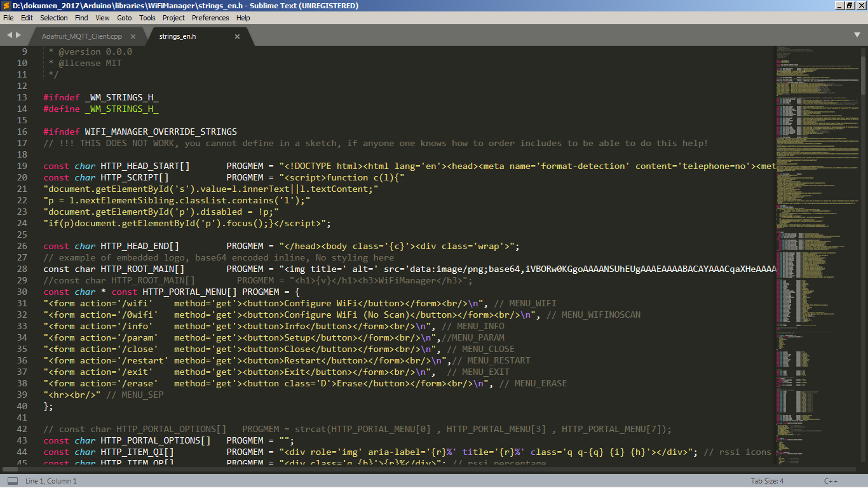Open the Preferences menu

point(210,18)
